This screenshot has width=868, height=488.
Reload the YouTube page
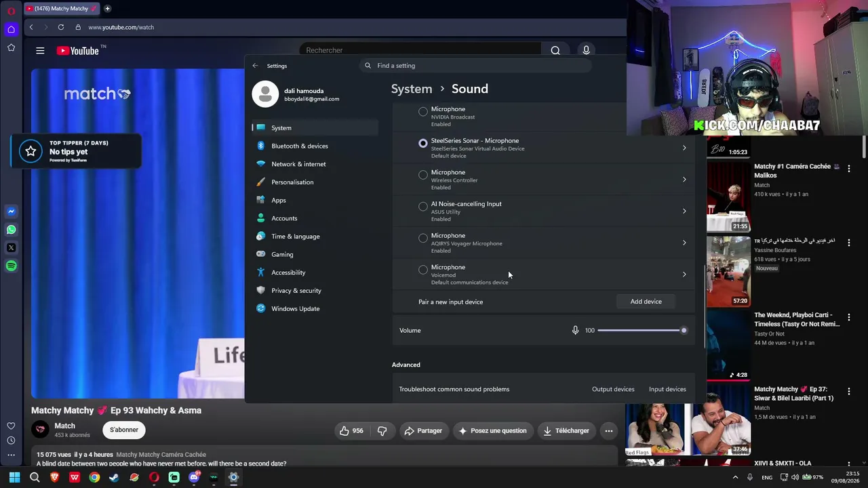(61, 27)
